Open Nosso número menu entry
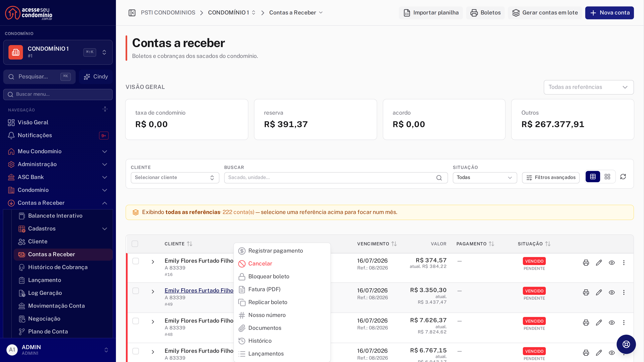644x362 pixels. click(282, 315)
